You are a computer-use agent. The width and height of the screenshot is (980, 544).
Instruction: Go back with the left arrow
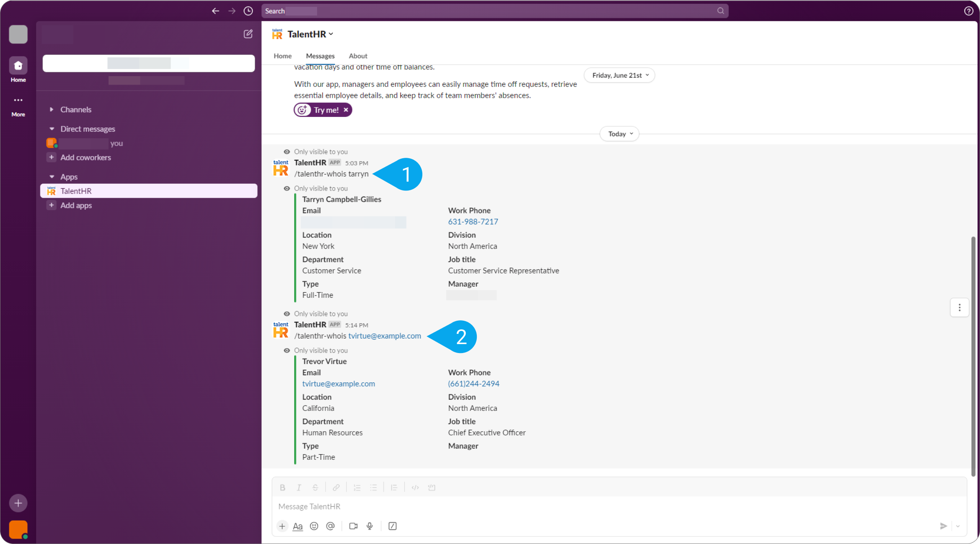pos(215,11)
